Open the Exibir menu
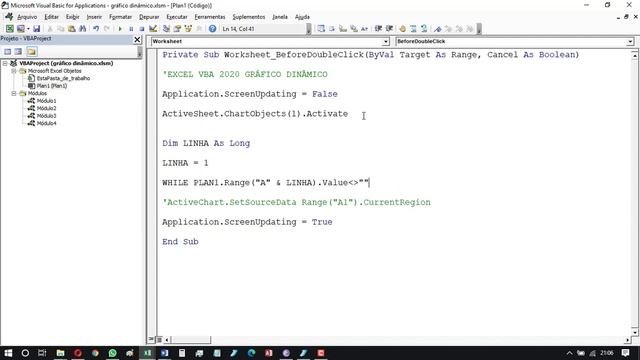 coord(73,17)
